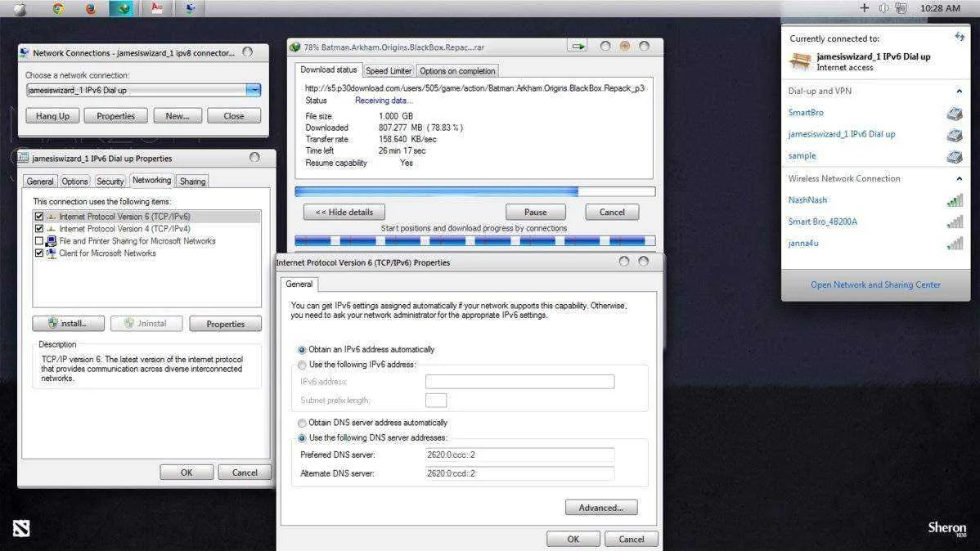Select Use the following DNS server addresses
This screenshot has width=980, height=551.
click(302, 438)
